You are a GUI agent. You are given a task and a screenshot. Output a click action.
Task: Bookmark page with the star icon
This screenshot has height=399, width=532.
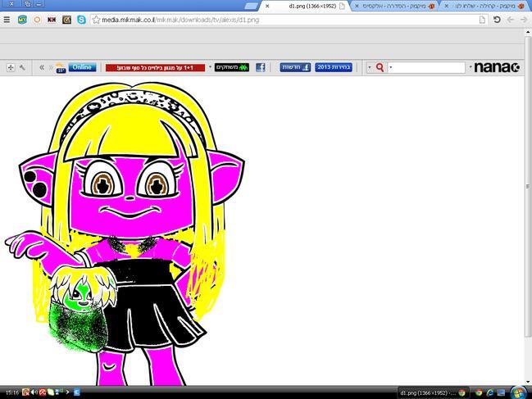pos(97,20)
